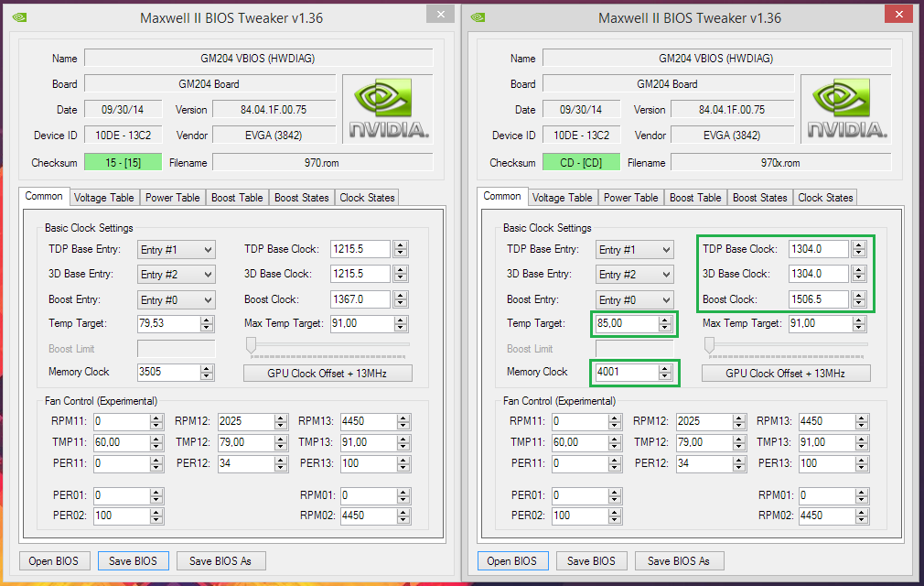
Task: Click Checksum 15 - [15] field
Action: point(124,162)
